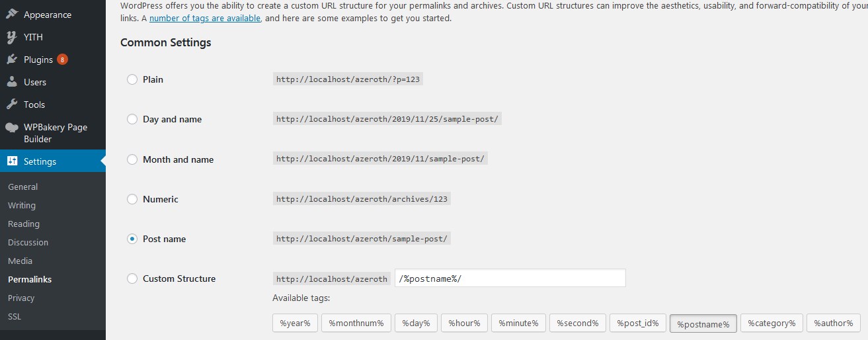Click the Users person icon

12,82
